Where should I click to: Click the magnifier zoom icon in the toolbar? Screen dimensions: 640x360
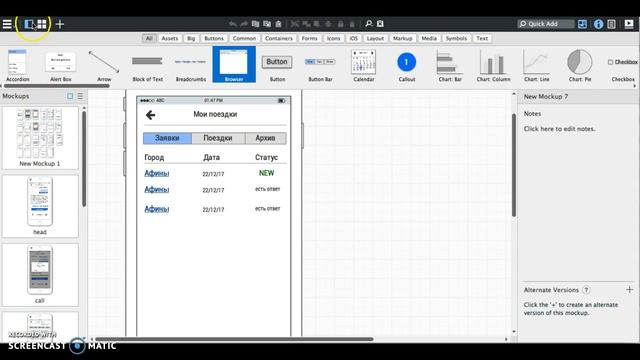pos(369,24)
